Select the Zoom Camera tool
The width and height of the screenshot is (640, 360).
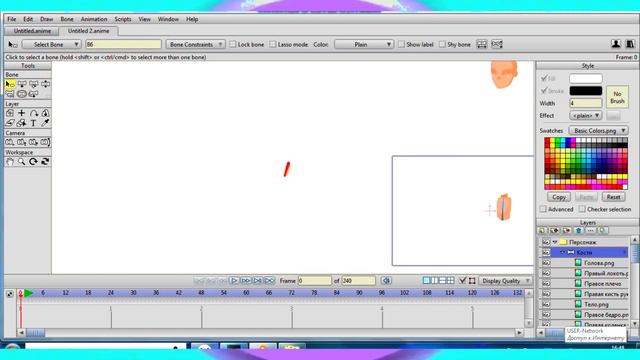tap(22, 142)
